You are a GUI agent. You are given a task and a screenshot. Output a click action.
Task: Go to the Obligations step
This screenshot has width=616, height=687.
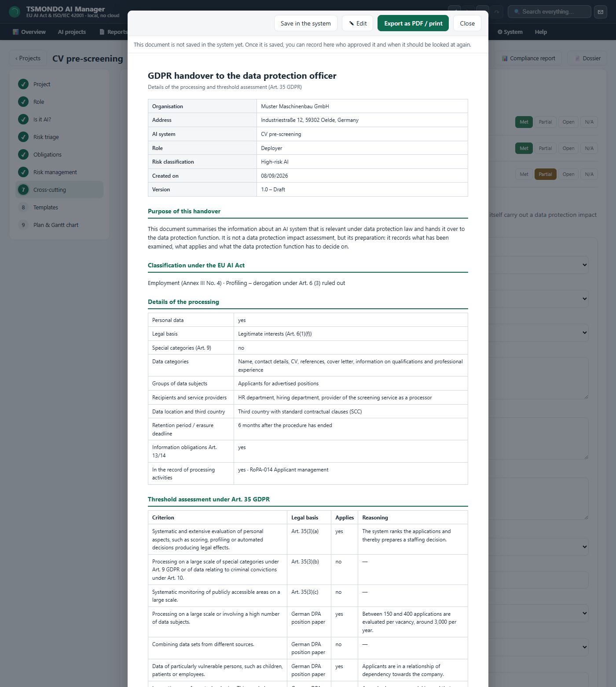coord(59,154)
